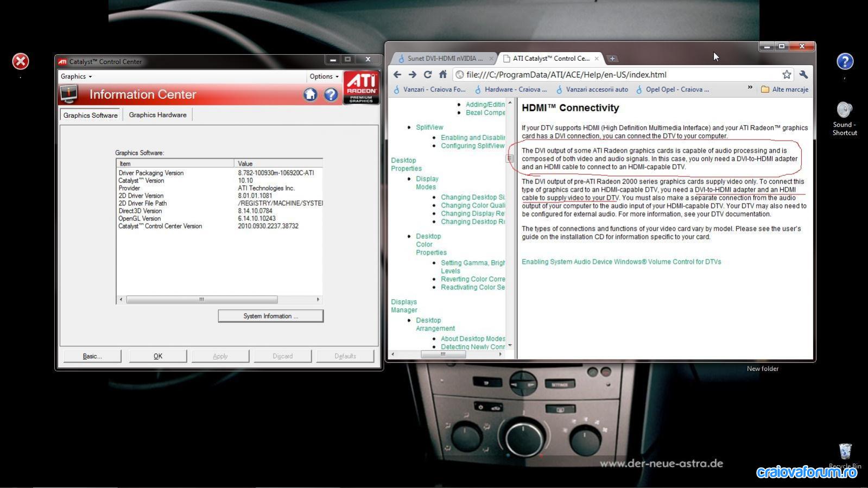Open the SplitView help link
Image resolution: width=868 pixels, height=488 pixels.
pos(429,128)
